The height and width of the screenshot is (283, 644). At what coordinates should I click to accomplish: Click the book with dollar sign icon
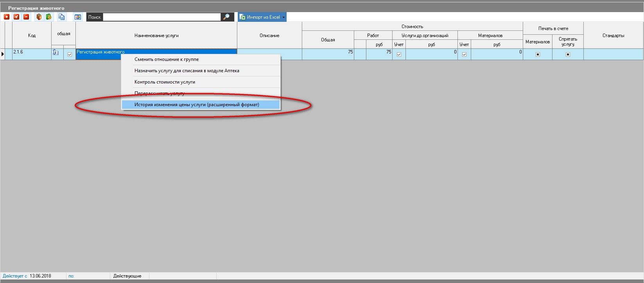(39, 17)
